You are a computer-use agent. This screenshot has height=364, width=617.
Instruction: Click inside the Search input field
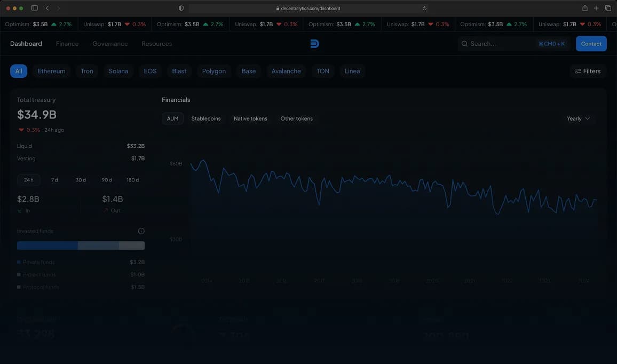(x=496, y=44)
